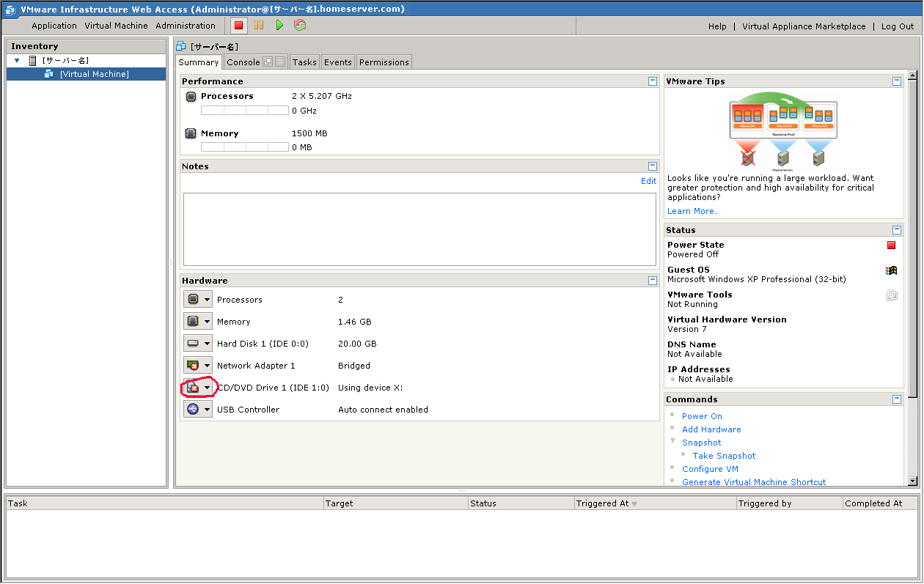Click the Hard Disk 1 device icon

point(192,343)
